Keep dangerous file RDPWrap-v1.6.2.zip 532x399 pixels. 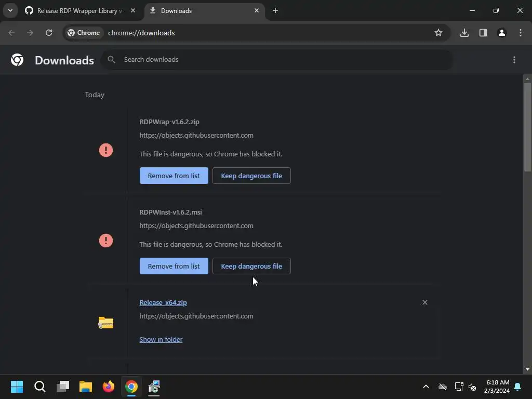[251, 176]
